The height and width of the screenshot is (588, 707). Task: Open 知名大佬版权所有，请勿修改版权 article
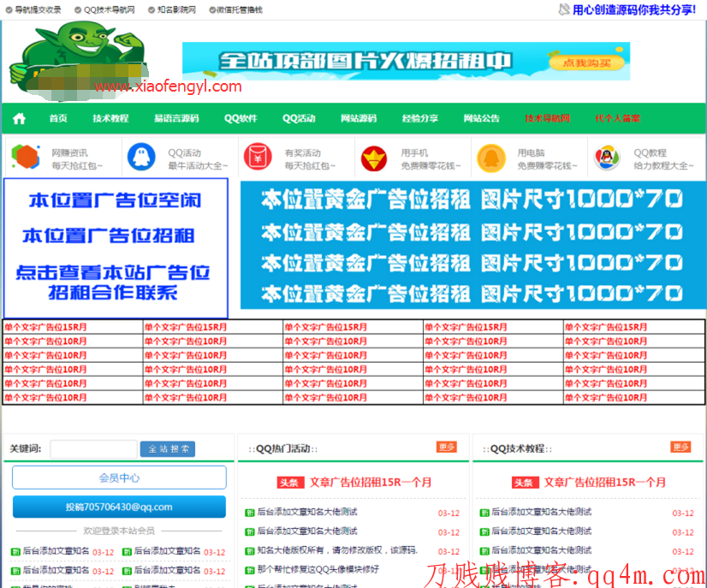tap(337, 550)
